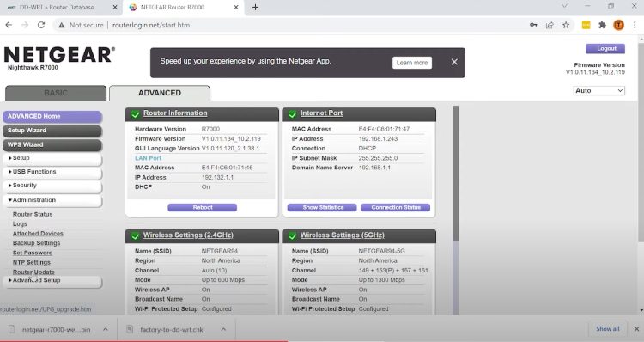The image size is (644, 342).
Task: Expand the Setup section
Action: coord(52,158)
